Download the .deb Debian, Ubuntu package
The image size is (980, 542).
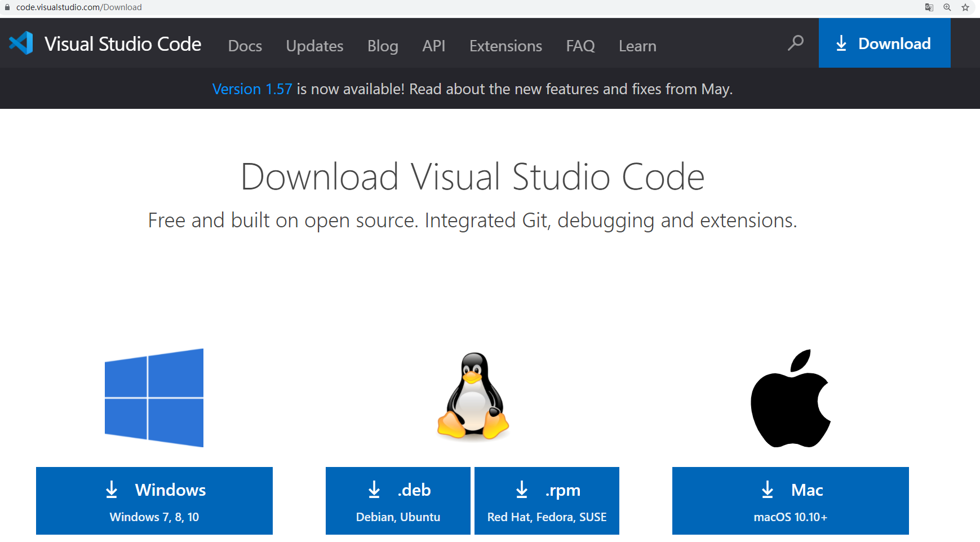tap(398, 501)
